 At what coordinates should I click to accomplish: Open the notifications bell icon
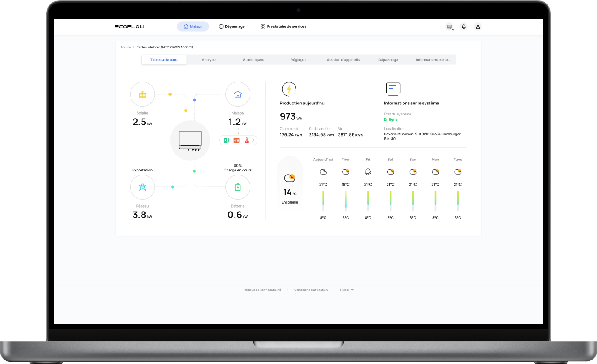(x=463, y=26)
